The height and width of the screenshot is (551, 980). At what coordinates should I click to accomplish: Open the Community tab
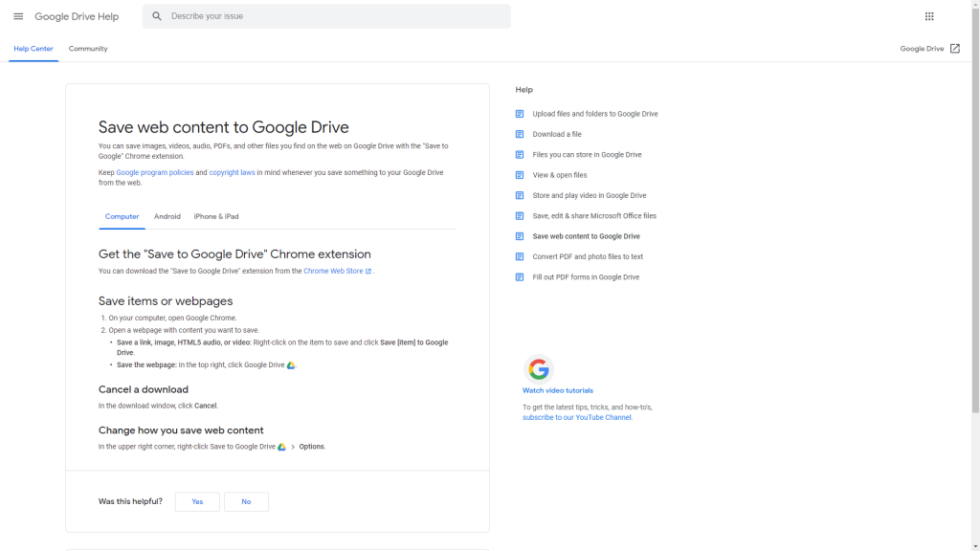click(x=87, y=48)
